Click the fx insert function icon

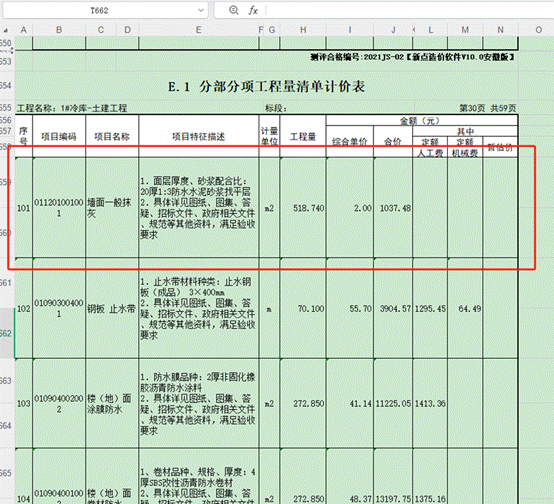pos(253,10)
